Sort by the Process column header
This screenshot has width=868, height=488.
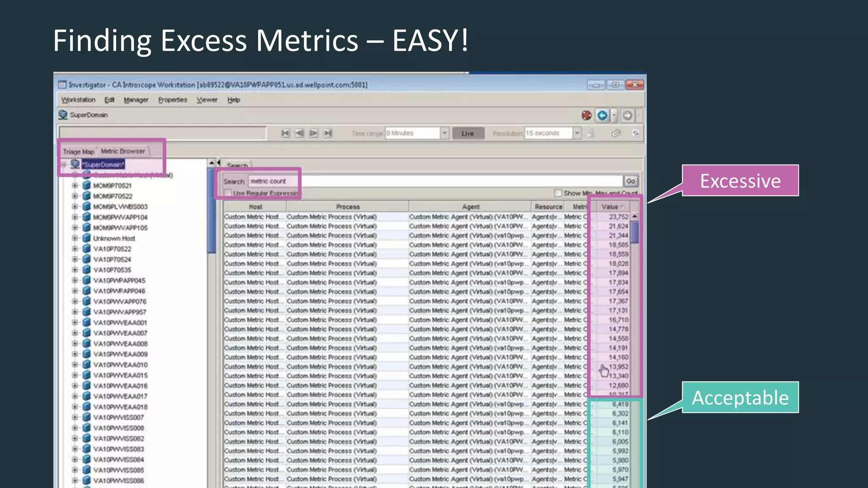pos(348,207)
